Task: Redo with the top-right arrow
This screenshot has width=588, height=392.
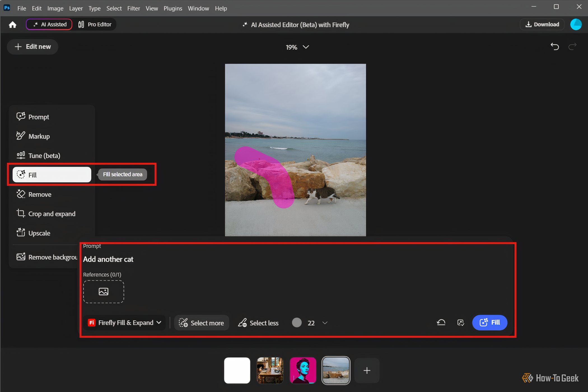Action: (x=572, y=46)
